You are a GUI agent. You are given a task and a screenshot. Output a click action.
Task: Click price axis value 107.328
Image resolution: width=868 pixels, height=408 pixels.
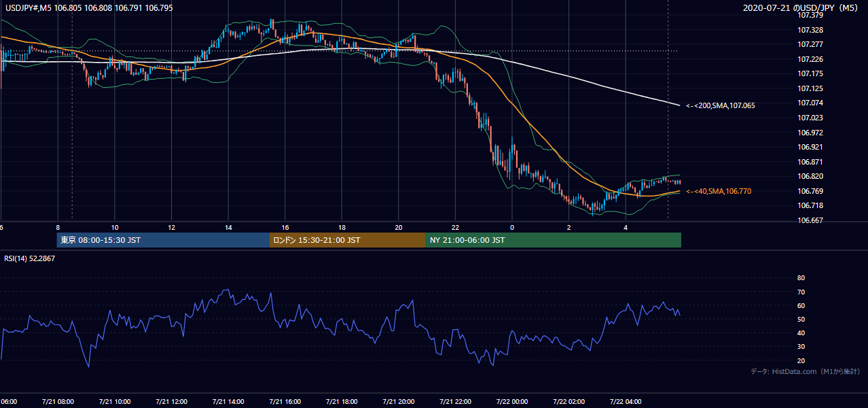tap(810, 30)
